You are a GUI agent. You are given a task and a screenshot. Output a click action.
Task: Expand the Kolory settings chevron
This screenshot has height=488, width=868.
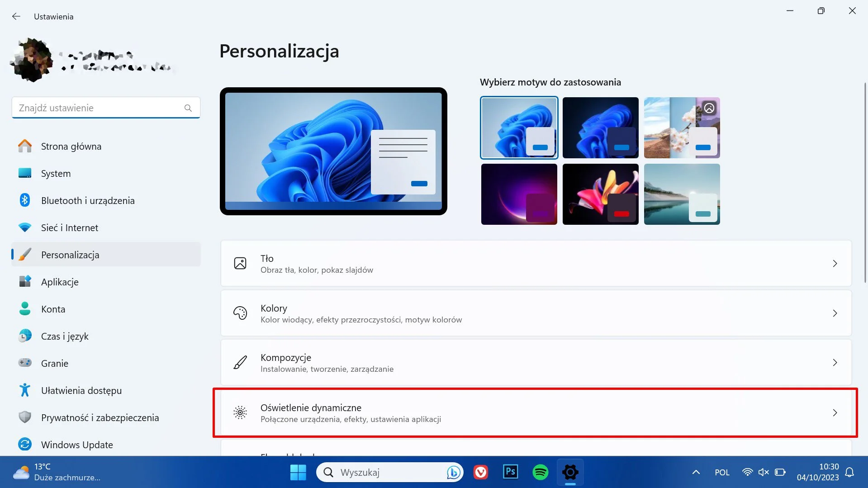point(835,313)
